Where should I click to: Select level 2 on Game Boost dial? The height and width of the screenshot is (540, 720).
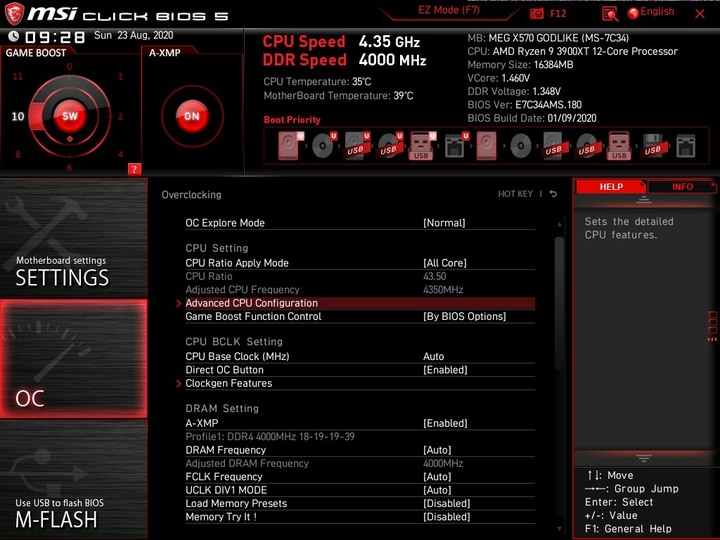(x=121, y=116)
